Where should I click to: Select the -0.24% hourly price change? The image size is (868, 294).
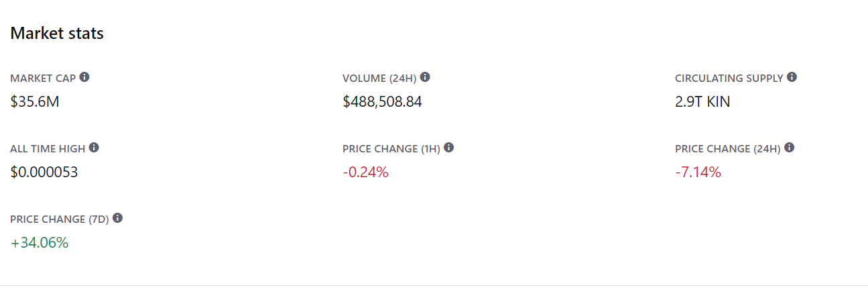pos(365,173)
